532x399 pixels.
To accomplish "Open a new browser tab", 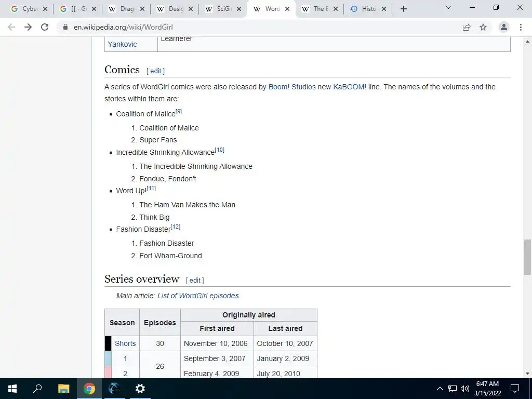I will (x=403, y=9).
